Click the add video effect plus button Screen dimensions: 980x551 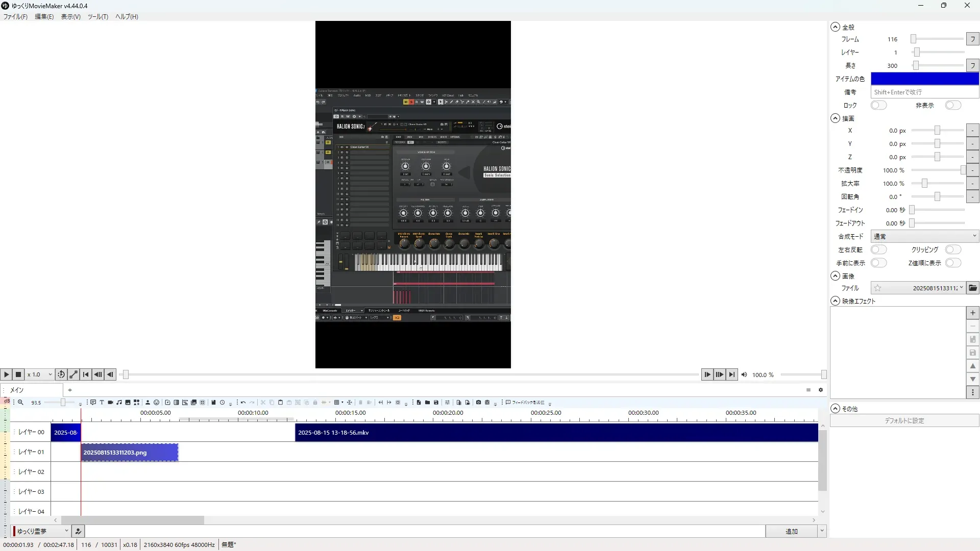973,313
